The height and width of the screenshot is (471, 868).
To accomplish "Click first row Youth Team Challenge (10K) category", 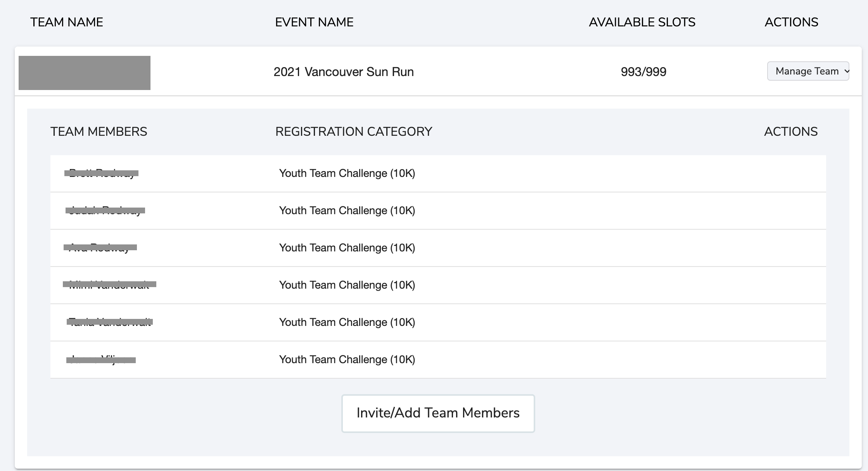I will pyautogui.click(x=347, y=173).
